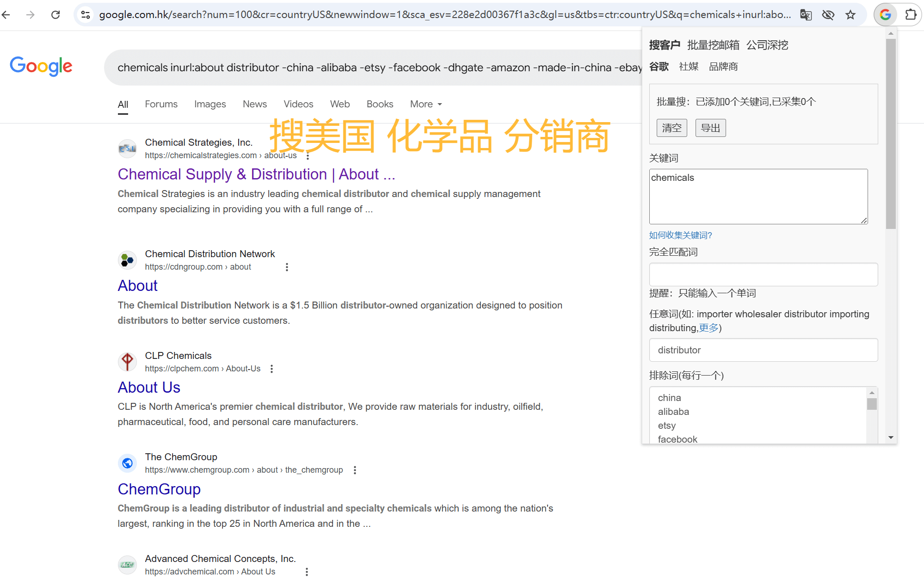Switch to News results
This screenshot has height=580, width=924.
255,104
